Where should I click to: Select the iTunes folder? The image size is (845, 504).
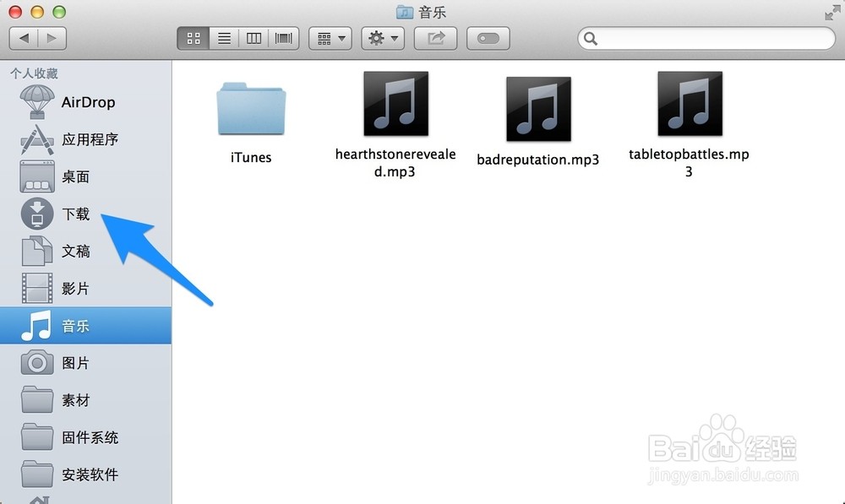(x=251, y=110)
